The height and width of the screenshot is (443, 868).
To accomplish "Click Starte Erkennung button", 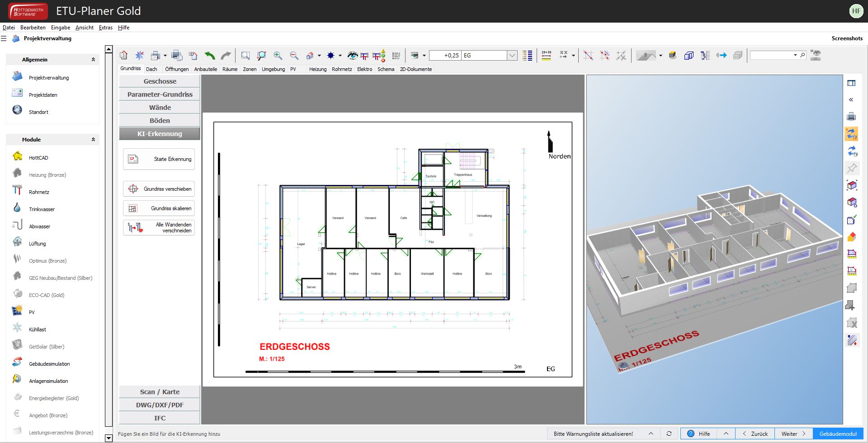I will [159, 159].
